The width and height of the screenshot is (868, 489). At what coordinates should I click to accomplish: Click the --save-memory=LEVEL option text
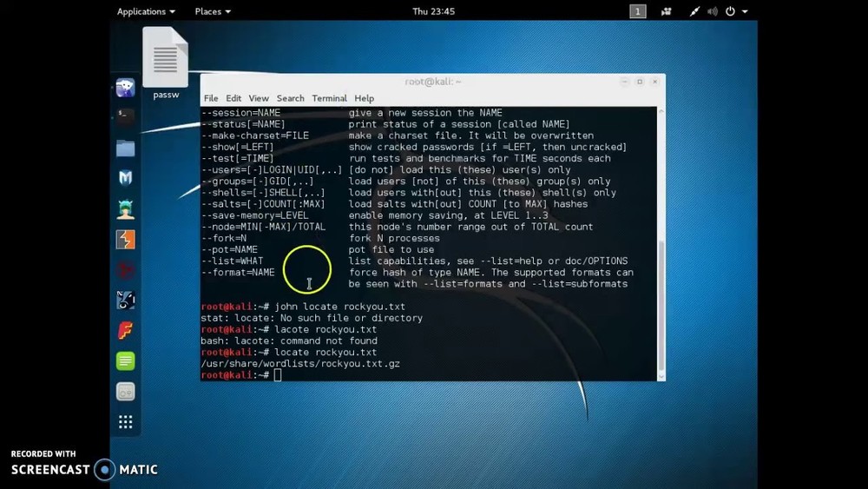[x=255, y=215]
